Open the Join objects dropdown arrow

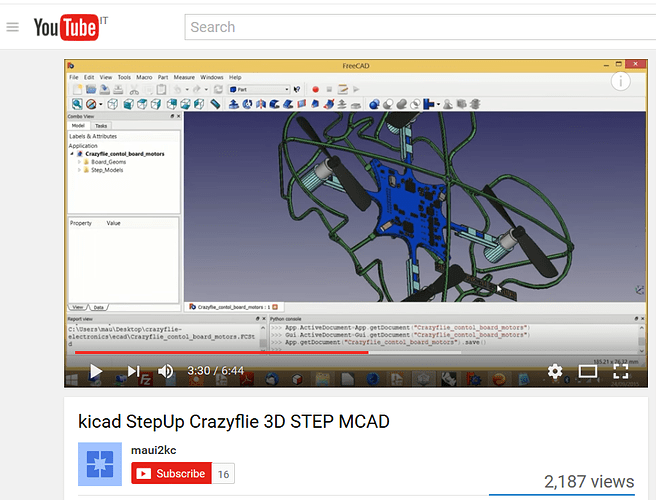click(x=438, y=105)
